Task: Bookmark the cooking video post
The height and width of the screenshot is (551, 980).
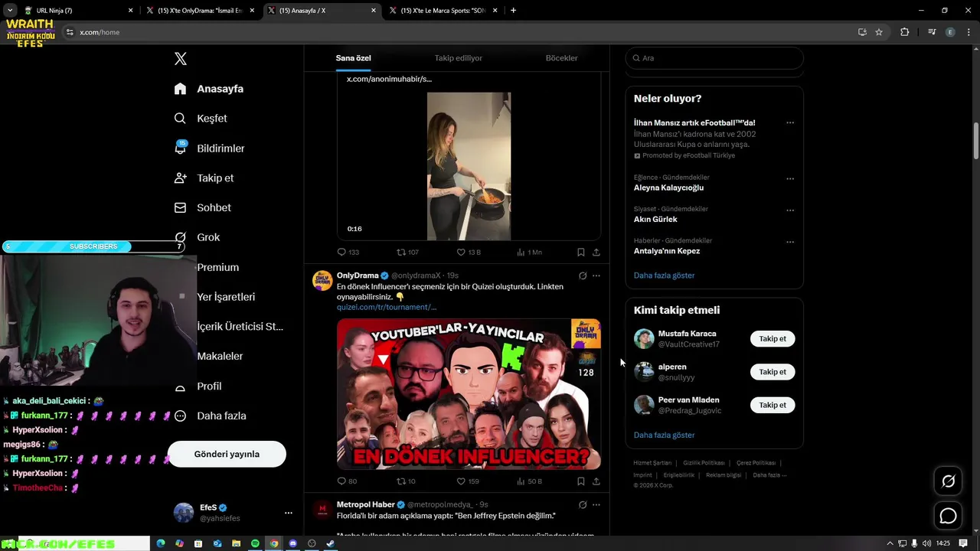Action: 581,252
